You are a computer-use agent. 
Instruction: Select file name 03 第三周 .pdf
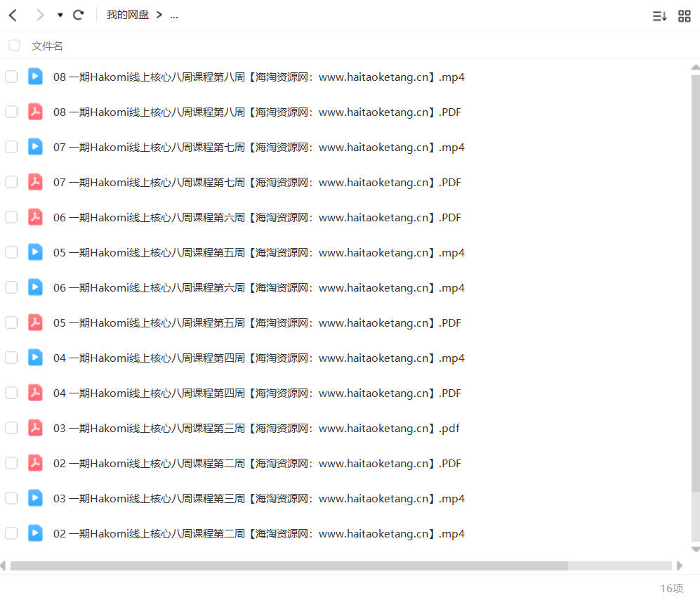256,429
